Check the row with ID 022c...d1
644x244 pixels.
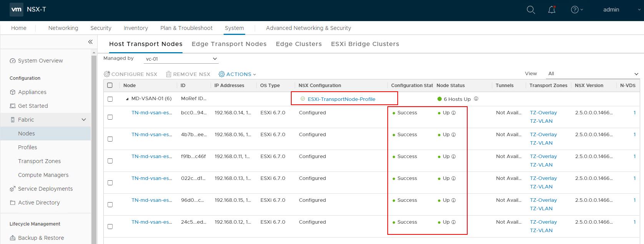[x=110, y=183]
